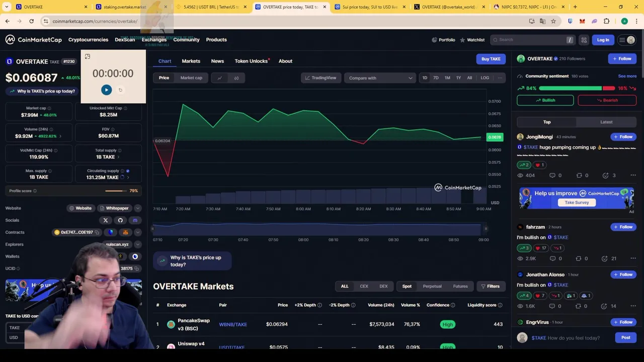Open the Compare with dropdown
Viewport: 644px width, 362px height.
[380, 78]
